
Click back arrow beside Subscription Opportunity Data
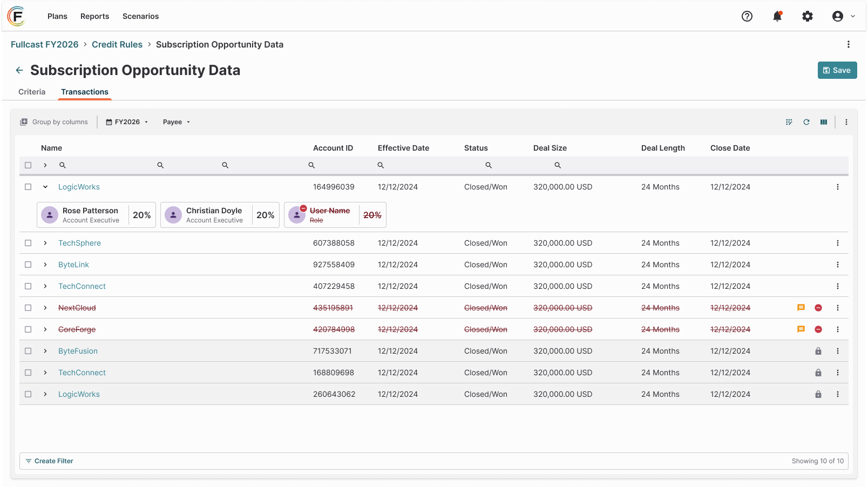(19, 70)
